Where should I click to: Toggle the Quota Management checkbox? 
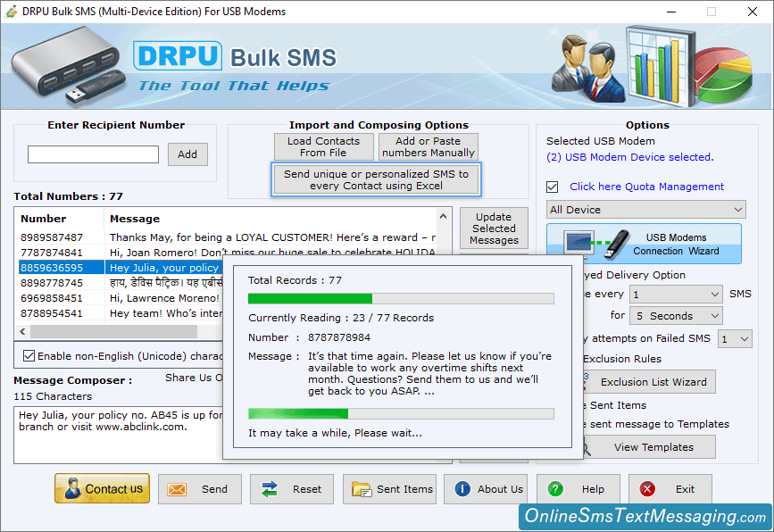[553, 187]
